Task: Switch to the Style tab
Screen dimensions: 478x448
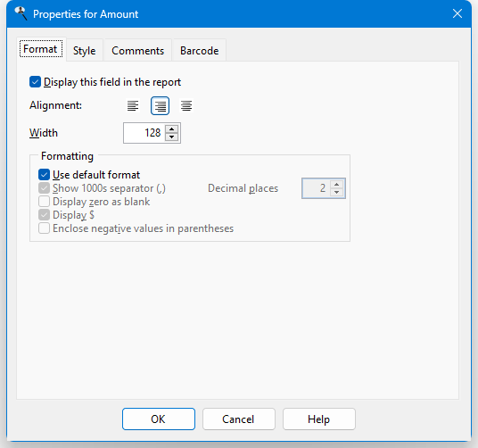Action: click(x=85, y=51)
